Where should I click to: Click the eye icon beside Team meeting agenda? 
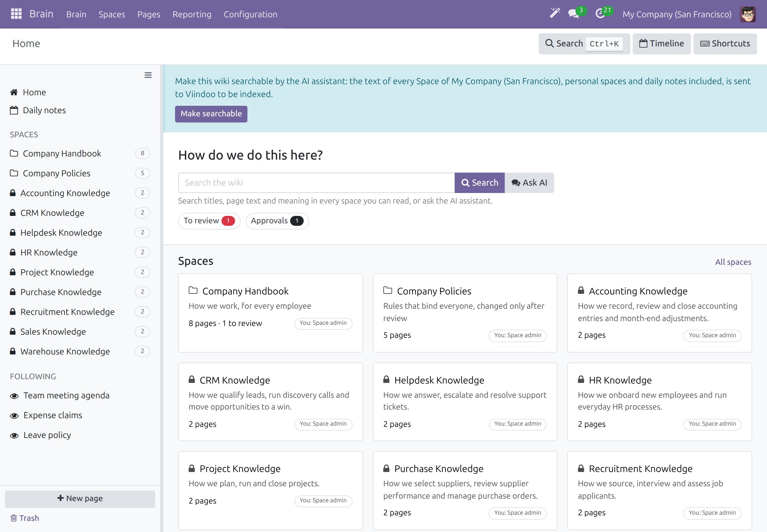(x=14, y=396)
